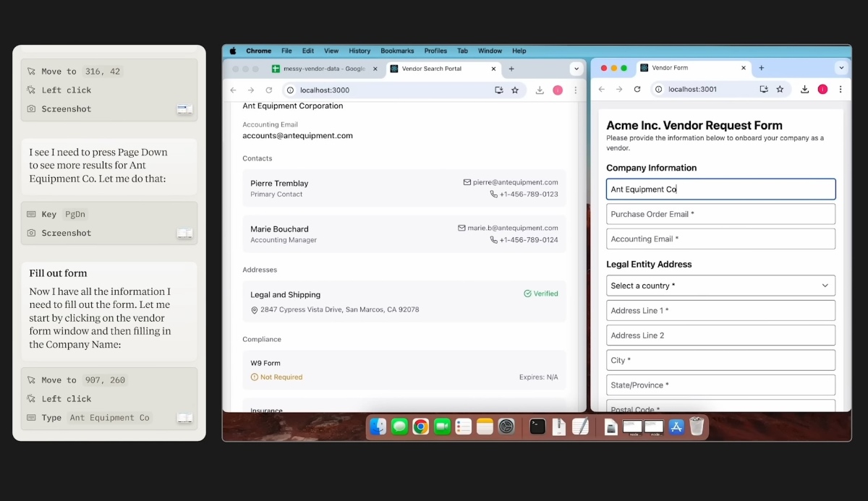Click marie.b@antequipment.com email

(x=512, y=228)
